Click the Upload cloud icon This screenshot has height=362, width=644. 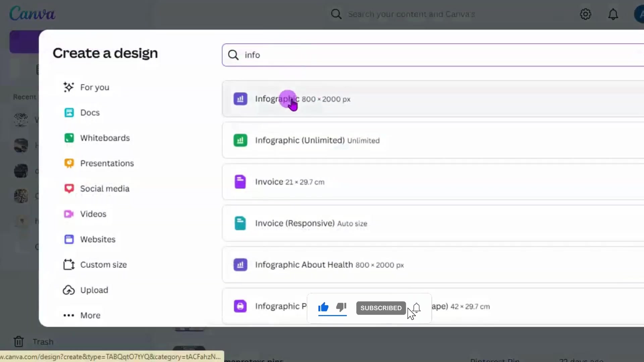69,290
